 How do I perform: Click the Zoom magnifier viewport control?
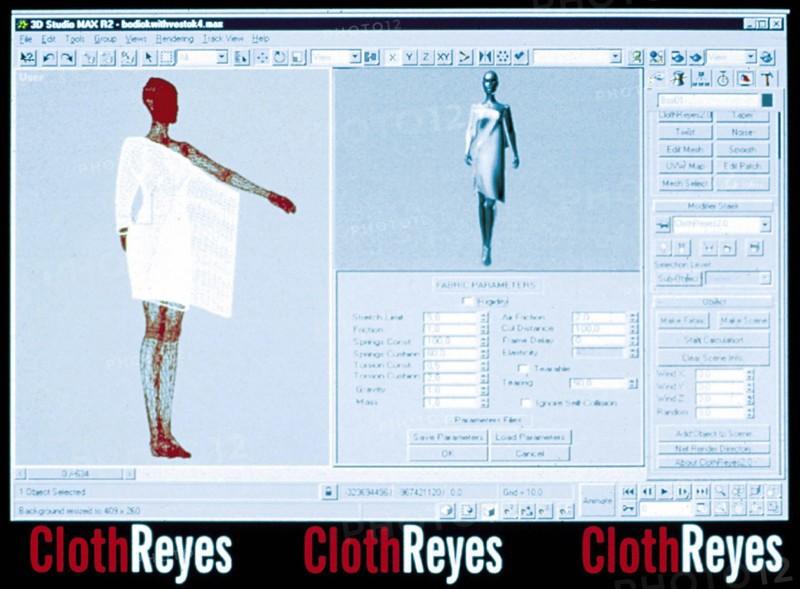pos(720,492)
